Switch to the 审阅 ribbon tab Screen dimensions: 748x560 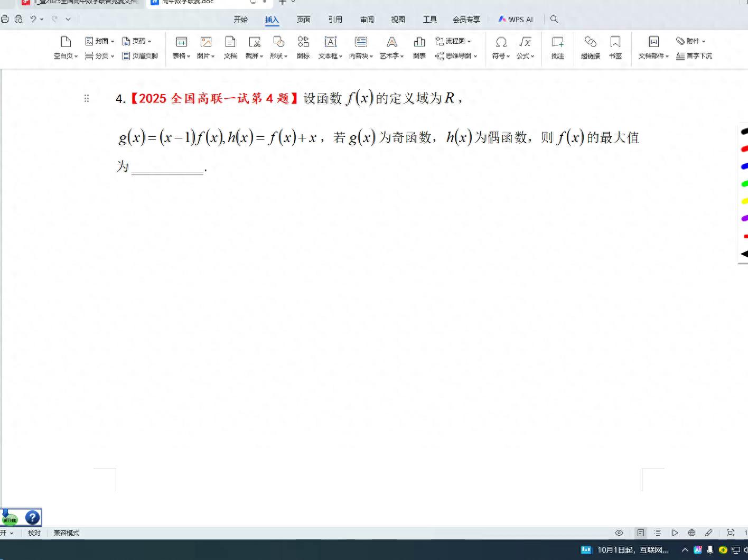(367, 20)
